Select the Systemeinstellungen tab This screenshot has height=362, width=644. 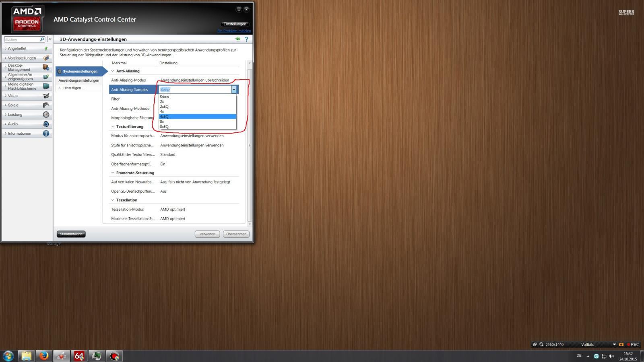tap(80, 72)
